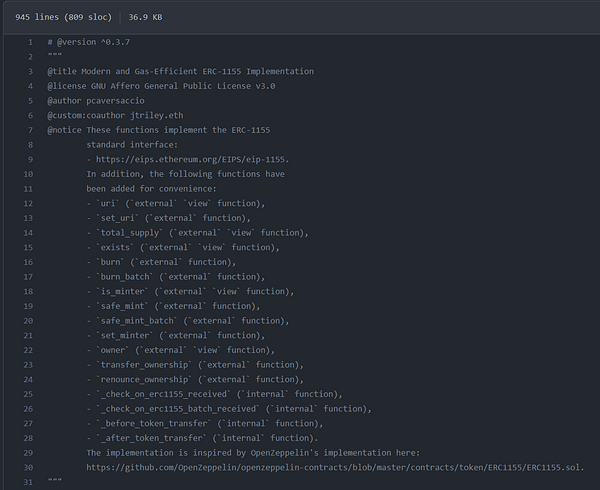Click the '@title Modern and Gas-Efficient ERC-1155 Implementation' line
The image size is (600, 490).
click(x=181, y=72)
